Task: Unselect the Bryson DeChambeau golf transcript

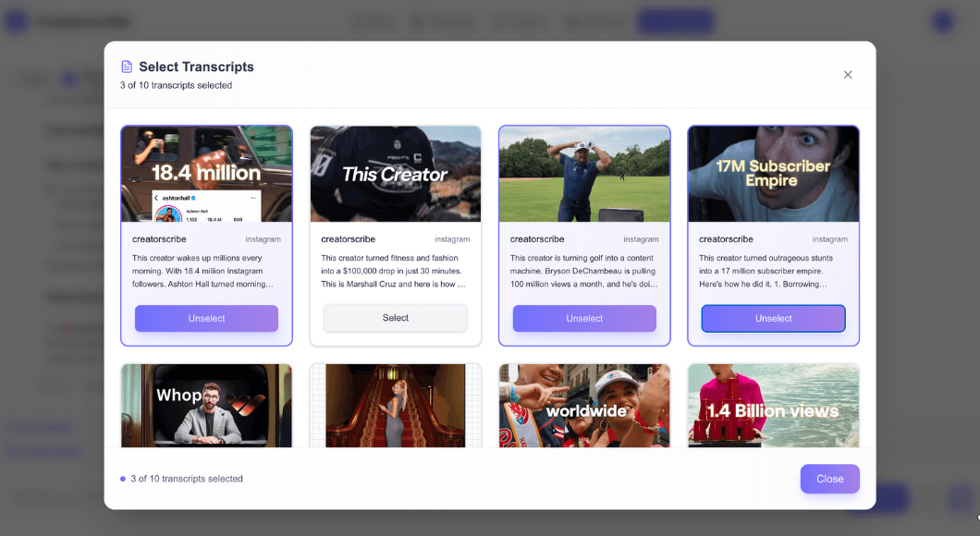Action: point(584,319)
